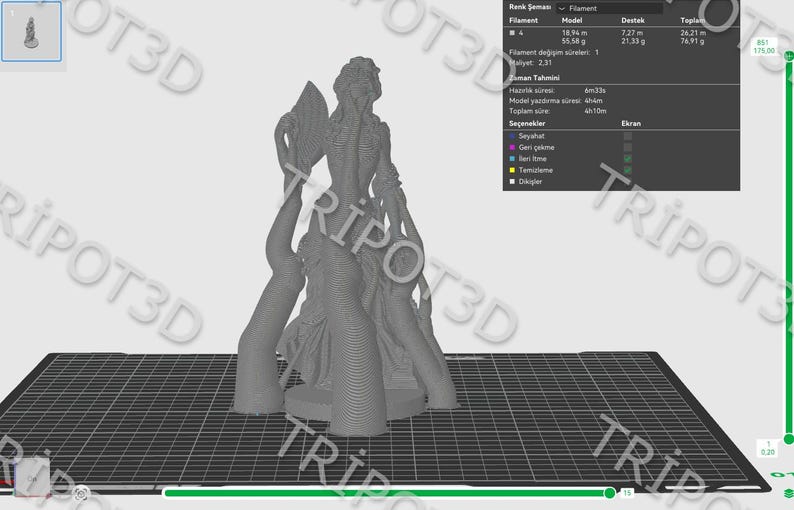The height and width of the screenshot is (510, 794).
Task: Uncheck the Temizleme display checkbox
Action: point(628,170)
